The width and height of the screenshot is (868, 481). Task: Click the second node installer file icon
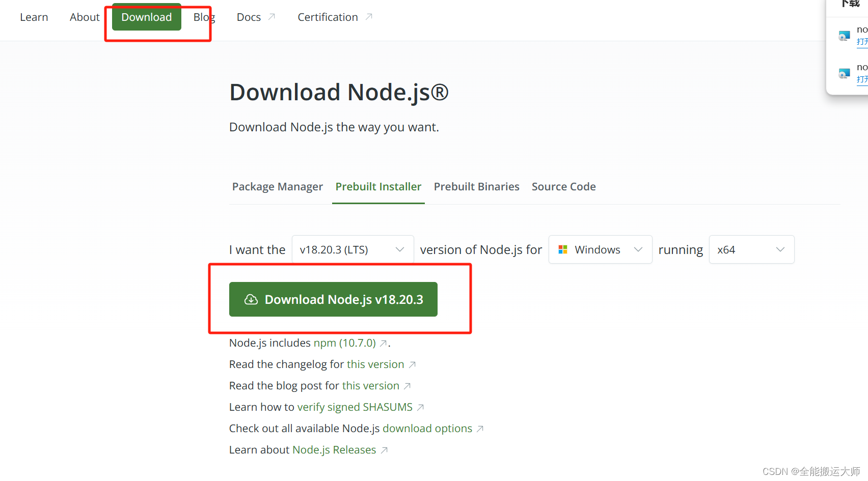coord(844,73)
